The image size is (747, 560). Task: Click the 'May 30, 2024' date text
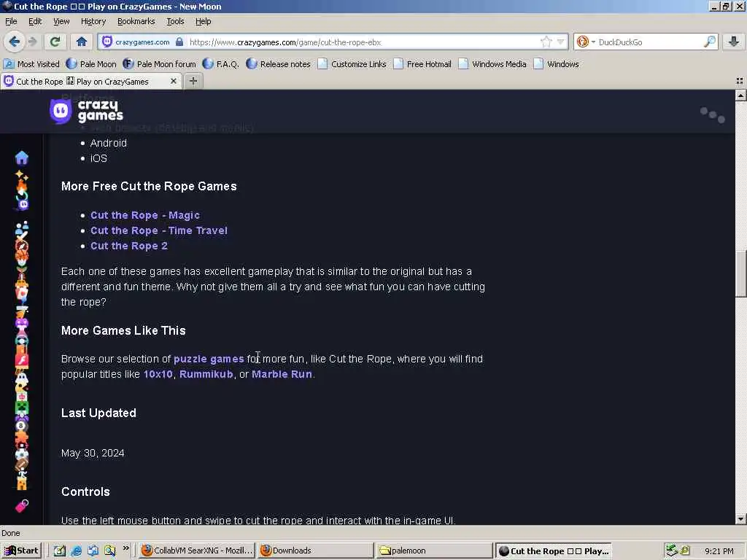[93, 453]
